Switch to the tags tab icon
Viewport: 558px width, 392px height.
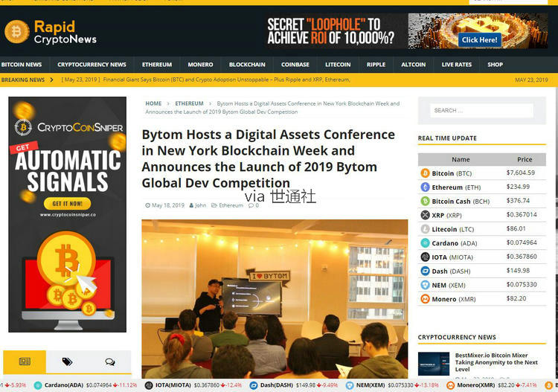pyautogui.click(x=67, y=362)
